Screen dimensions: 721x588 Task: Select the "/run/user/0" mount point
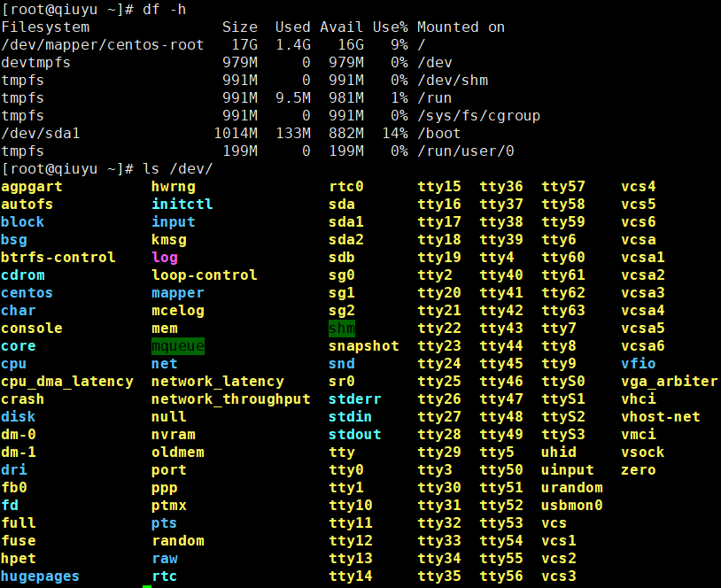coord(465,151)
